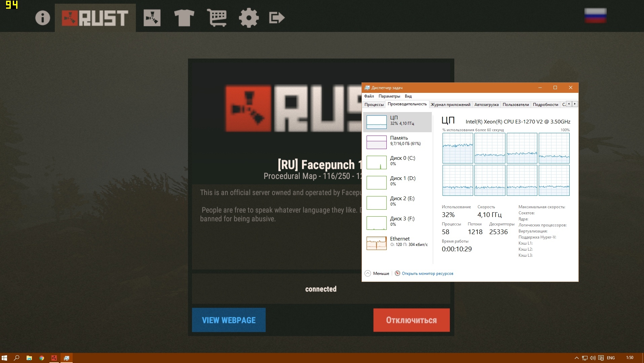
Task: Click the 'connected' status text
Action: (321, 289)
